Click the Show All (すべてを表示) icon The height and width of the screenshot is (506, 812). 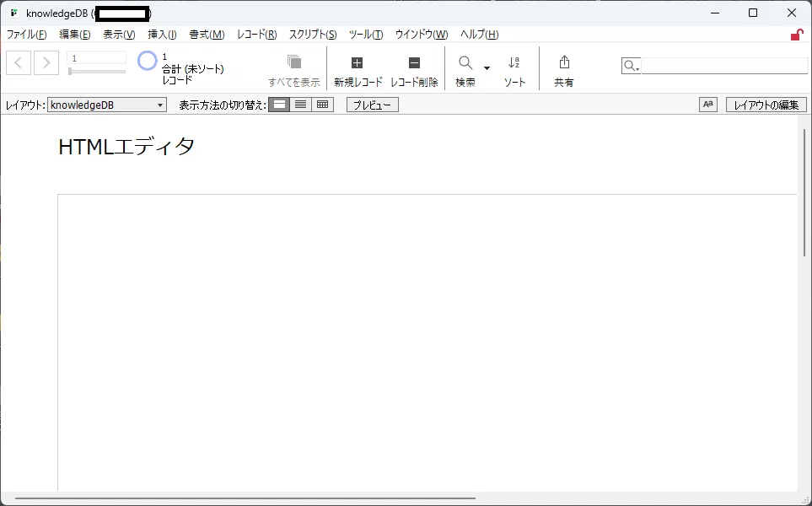coord(294,62)
